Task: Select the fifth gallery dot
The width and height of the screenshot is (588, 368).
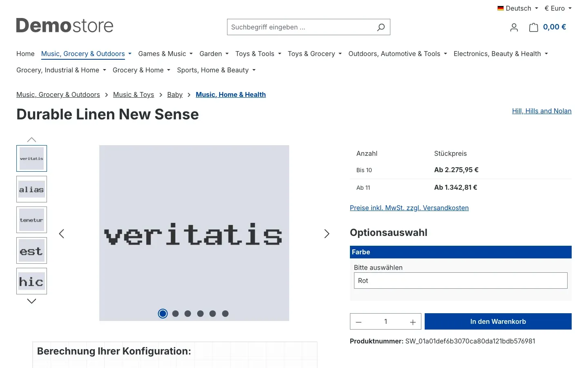Action: pos(213,314)
